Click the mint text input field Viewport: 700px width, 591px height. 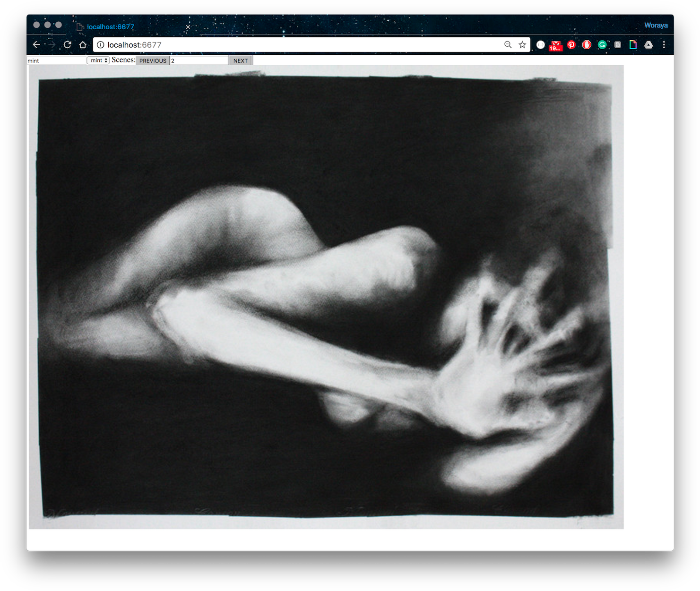(56, 60)
